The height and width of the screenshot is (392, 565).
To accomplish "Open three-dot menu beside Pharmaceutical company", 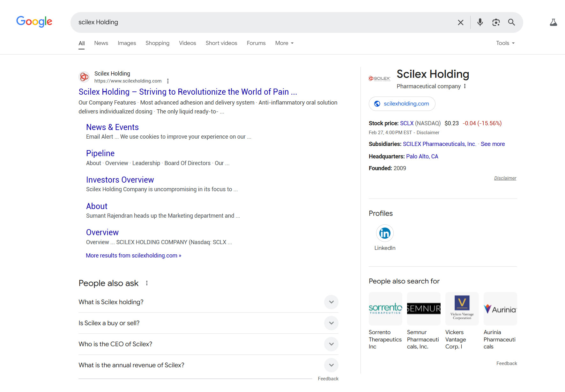I will pos(465,86).
